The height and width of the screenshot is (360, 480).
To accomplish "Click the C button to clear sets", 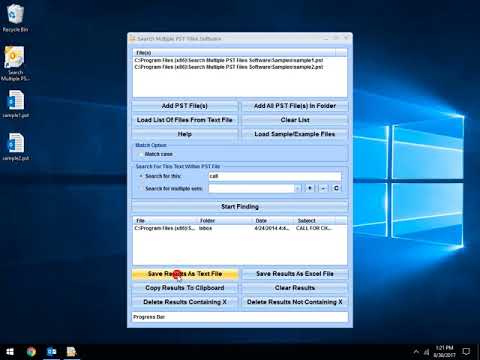I will click(x=336, y=189).
